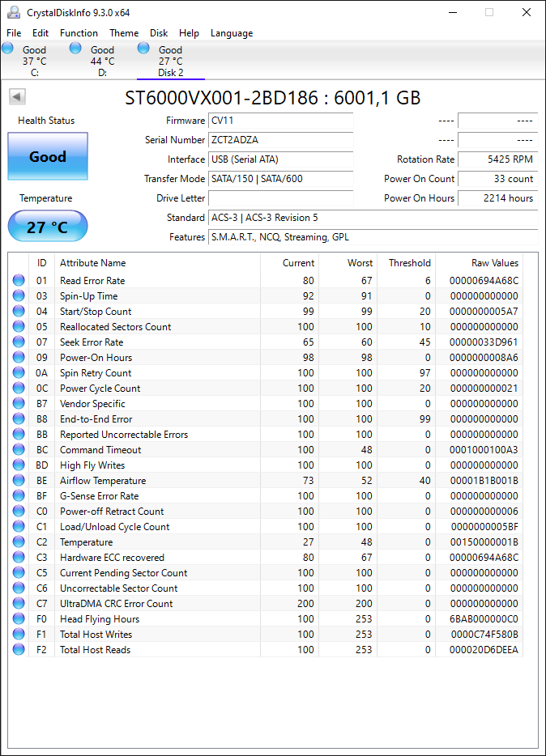Click status orb for Start/Stop Count
Viewport: 546px width, 756px height.
19,311
